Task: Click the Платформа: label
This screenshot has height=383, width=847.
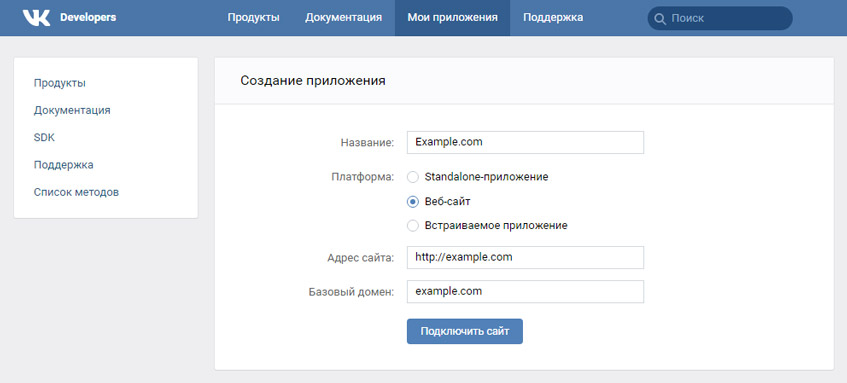Action: [362, 177]
